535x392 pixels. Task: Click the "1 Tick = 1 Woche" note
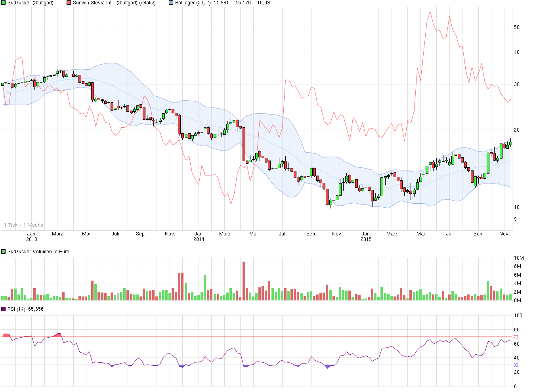(23, 225)
